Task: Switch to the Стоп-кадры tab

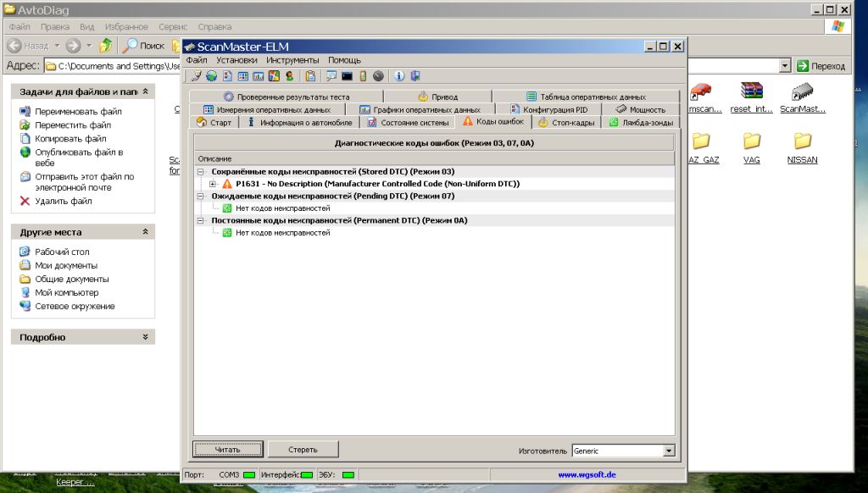Action: (568, 123)
